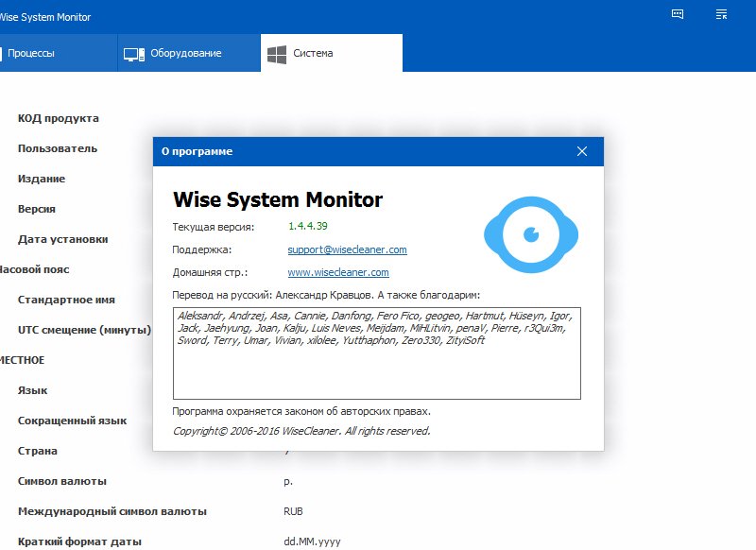
Task: Select the Символ валюты row label
Action: [x=62, y=482]
